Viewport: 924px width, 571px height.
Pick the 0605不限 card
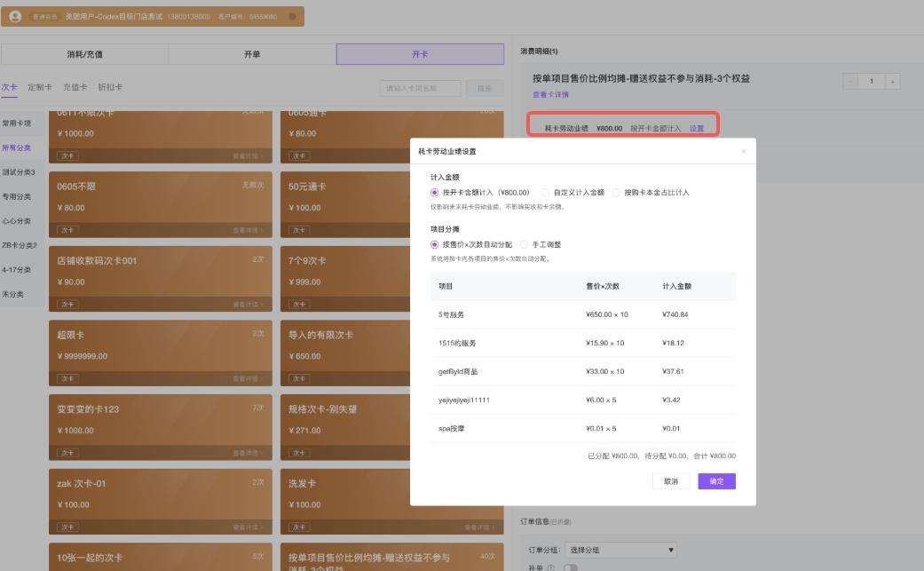pyautogui.click(x=161, y=204)
